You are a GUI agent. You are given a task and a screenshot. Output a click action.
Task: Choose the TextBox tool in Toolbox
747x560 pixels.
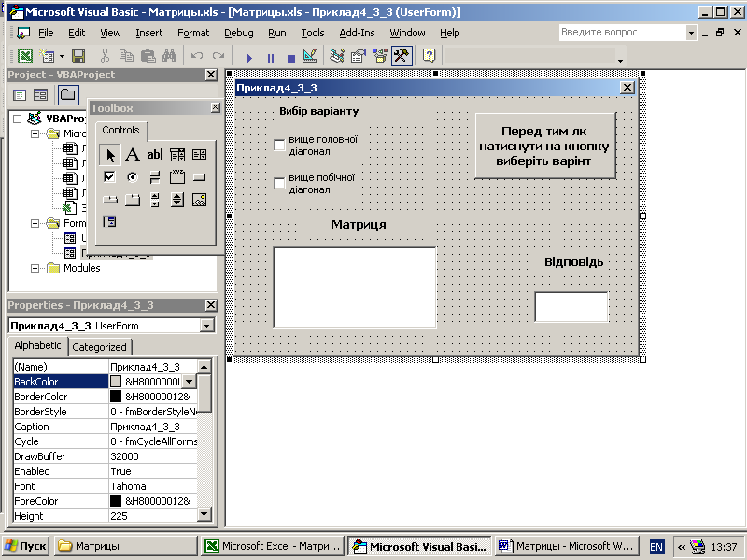pyautogui.click(x=154, y=155)
